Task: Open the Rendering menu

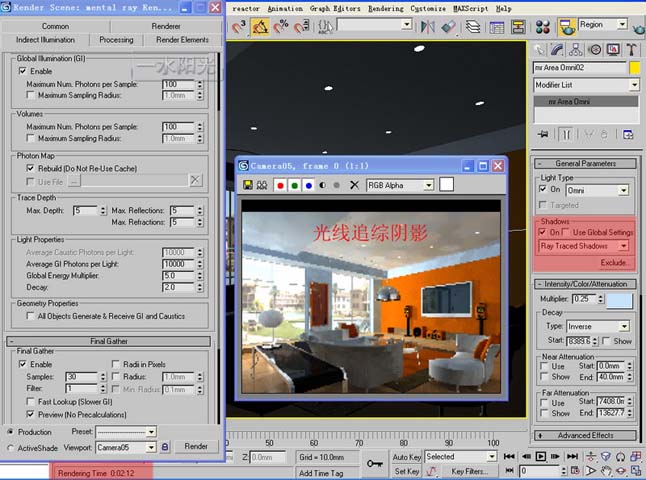Action: click(x=386, y=8)
